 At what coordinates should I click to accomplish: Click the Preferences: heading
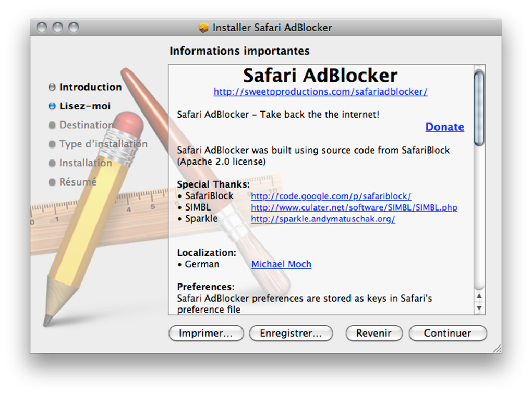pos(206,287)
